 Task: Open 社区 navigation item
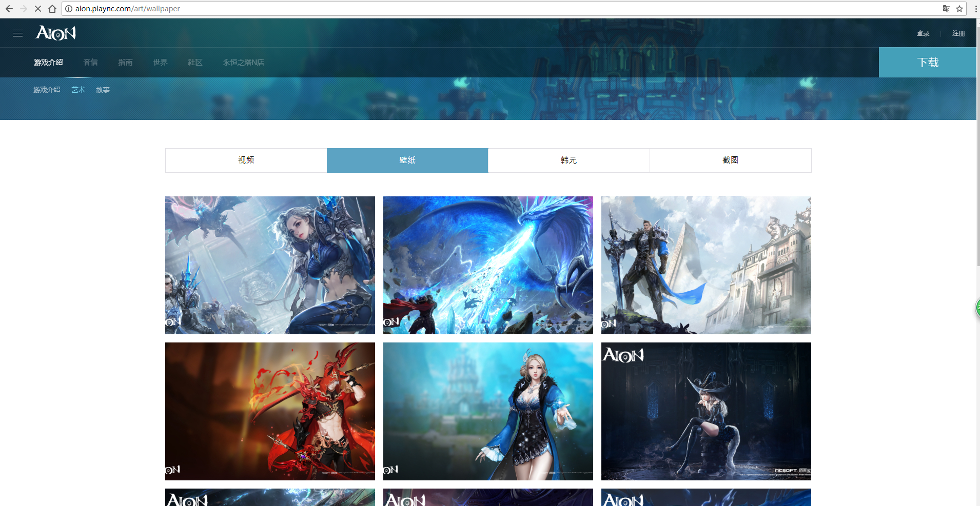(195, 63)
